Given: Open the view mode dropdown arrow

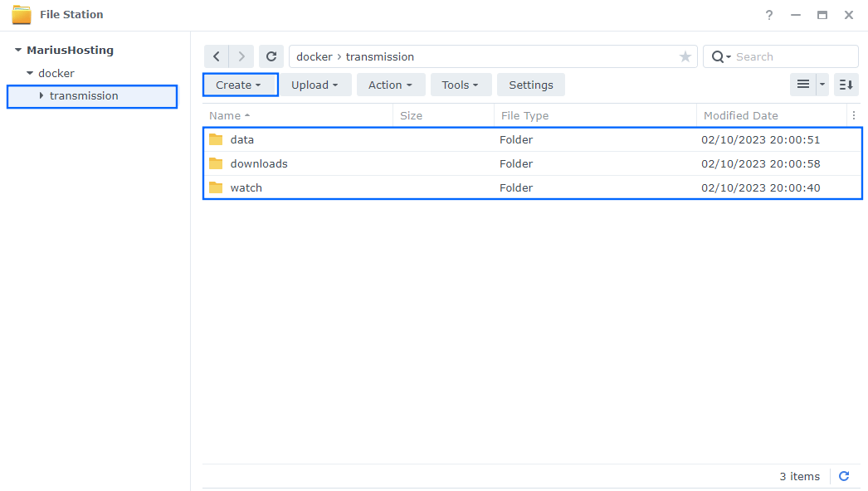Looking at the screenshot, I should coord(821,84).
